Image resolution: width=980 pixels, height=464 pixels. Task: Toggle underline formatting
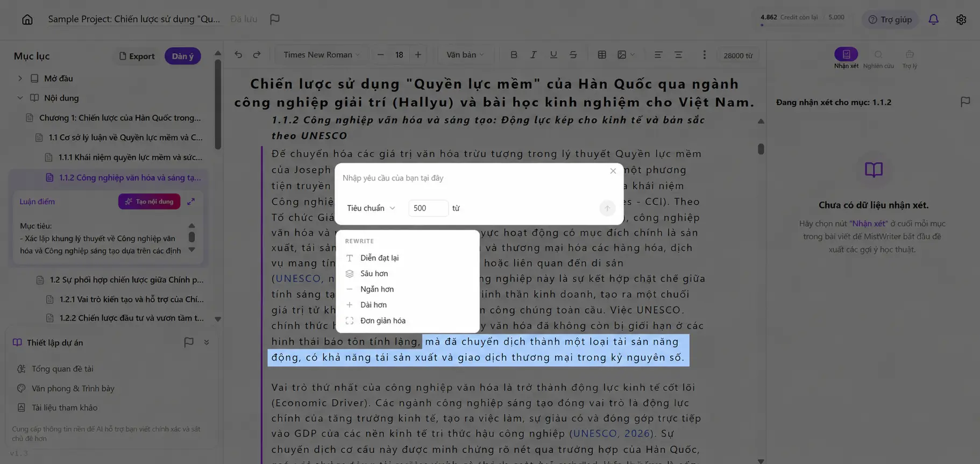pos(553,55)
